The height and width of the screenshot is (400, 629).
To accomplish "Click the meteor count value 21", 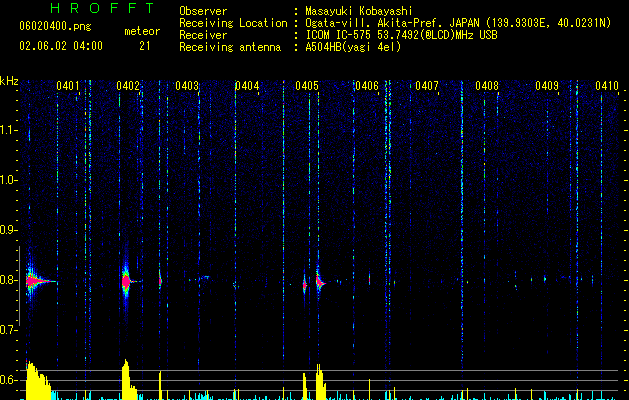I will (144, 46).
